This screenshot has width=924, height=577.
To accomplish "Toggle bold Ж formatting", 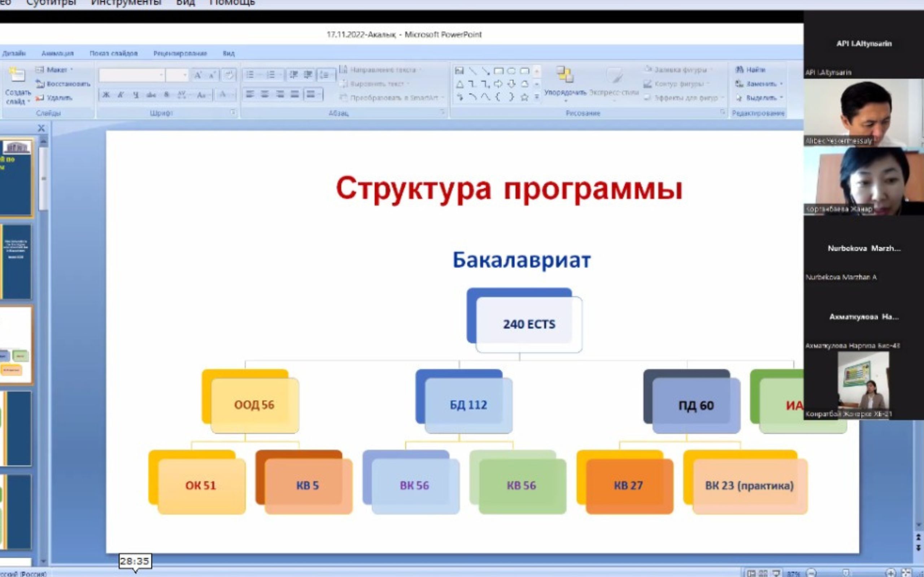I will click(x=106, y=94).
